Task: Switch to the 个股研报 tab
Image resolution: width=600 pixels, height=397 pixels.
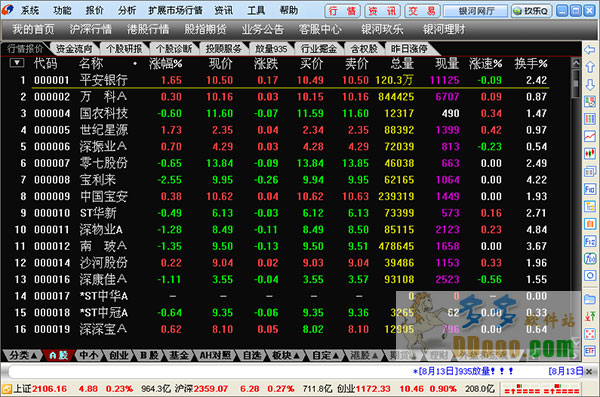Action: tap(124, 49)
